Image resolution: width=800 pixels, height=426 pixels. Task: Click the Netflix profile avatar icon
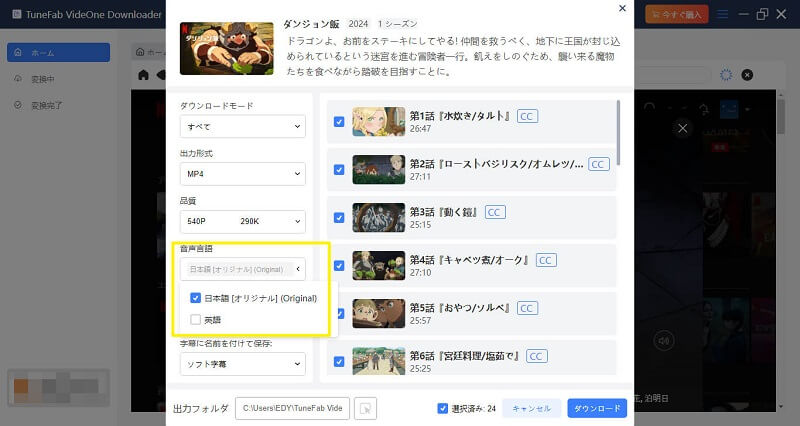729,109
